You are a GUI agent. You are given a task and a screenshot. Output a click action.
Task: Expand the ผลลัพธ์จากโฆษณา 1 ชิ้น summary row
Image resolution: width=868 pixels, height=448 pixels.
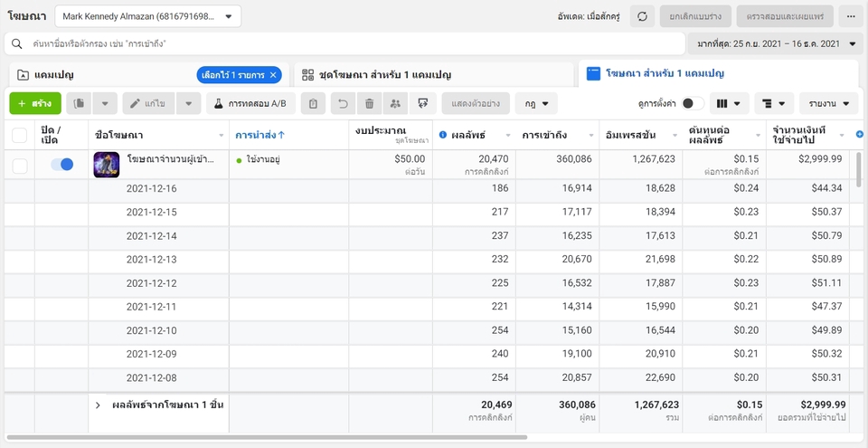(x=98, y=405)
